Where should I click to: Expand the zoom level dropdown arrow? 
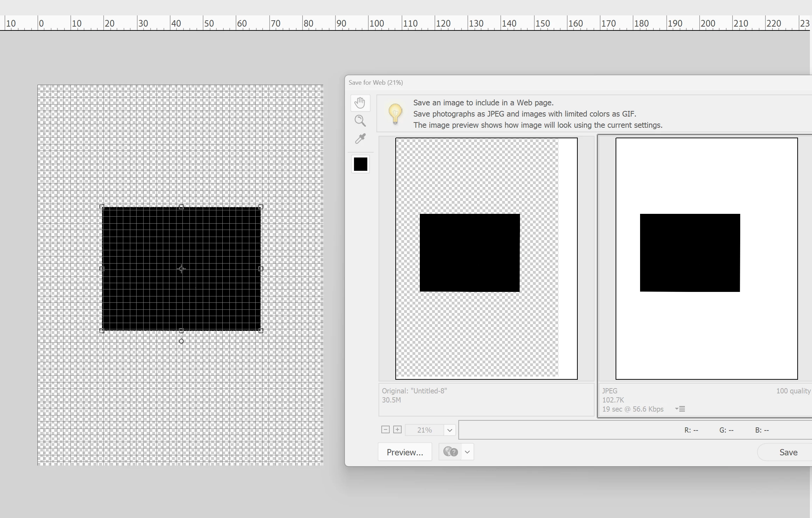click(450, 430)
